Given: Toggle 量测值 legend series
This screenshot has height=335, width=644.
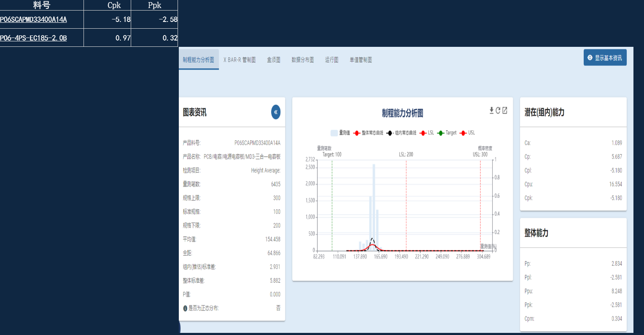Looking at the screenshot, I should point(340,133).
